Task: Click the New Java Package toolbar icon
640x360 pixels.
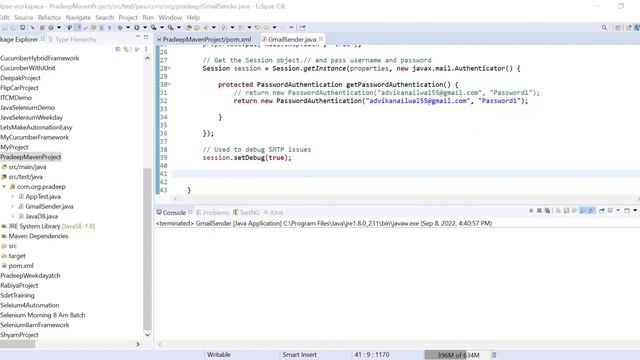Action: (42, 28)
